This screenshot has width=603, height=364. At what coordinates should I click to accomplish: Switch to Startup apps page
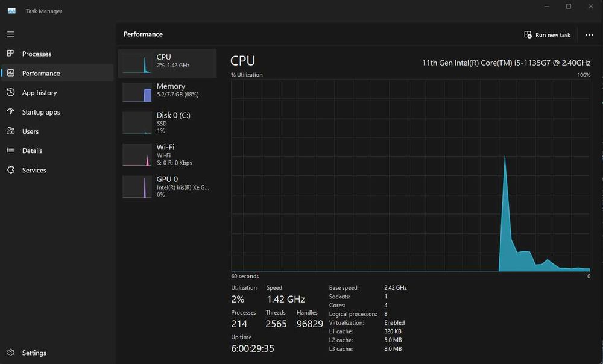coord(41,112)
